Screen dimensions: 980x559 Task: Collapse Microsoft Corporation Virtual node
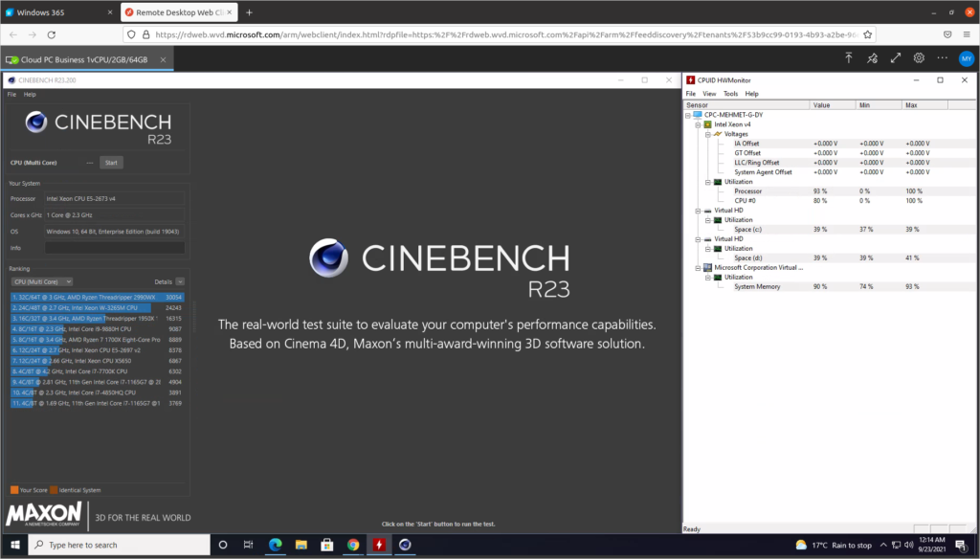698,268
